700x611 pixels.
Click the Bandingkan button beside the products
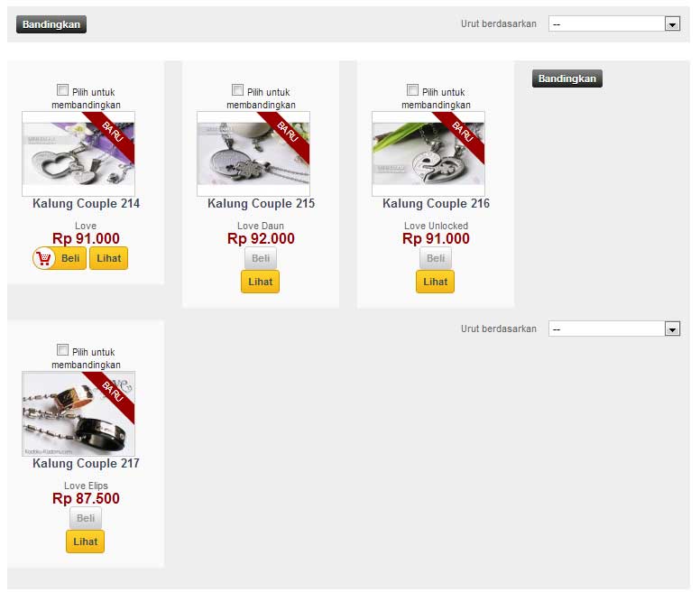coord(567,79)
